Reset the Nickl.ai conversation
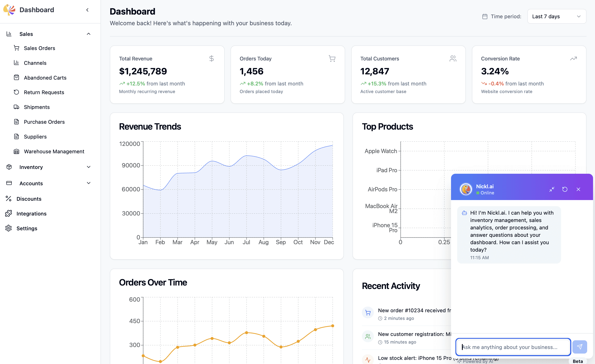Viewport: 595px width, 364px height. tap(565, 189)
